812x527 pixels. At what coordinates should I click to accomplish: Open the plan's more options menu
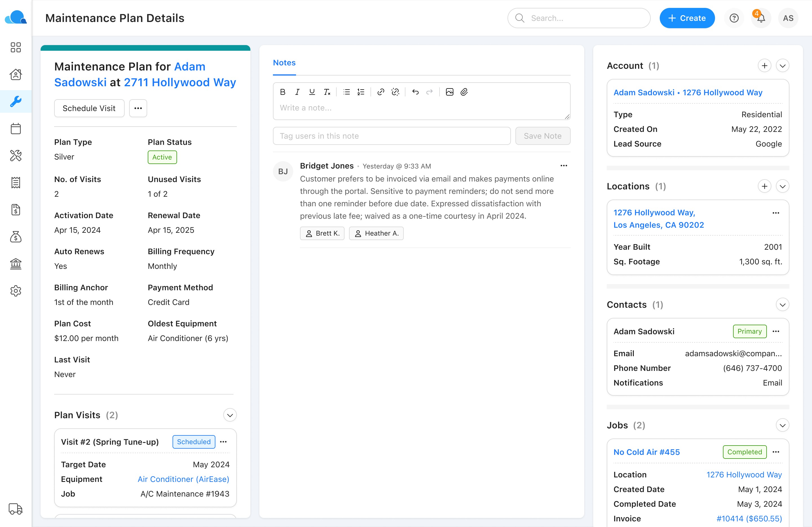[x=138, y=108]
